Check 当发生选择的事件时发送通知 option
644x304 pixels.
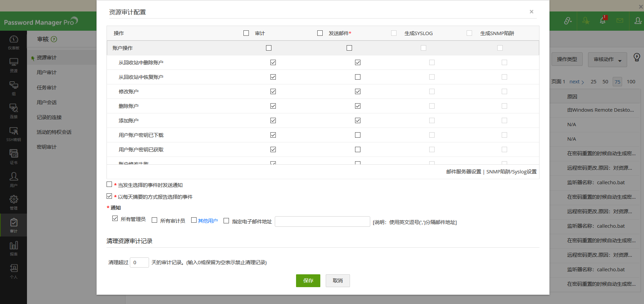click(x=109, y=184)
